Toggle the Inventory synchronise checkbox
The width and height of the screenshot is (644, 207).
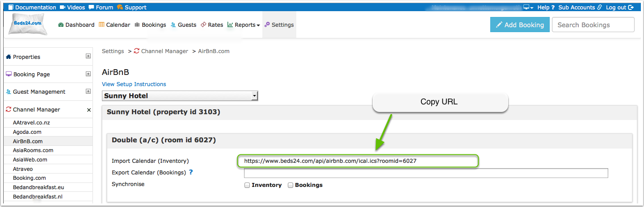(247, 185)
